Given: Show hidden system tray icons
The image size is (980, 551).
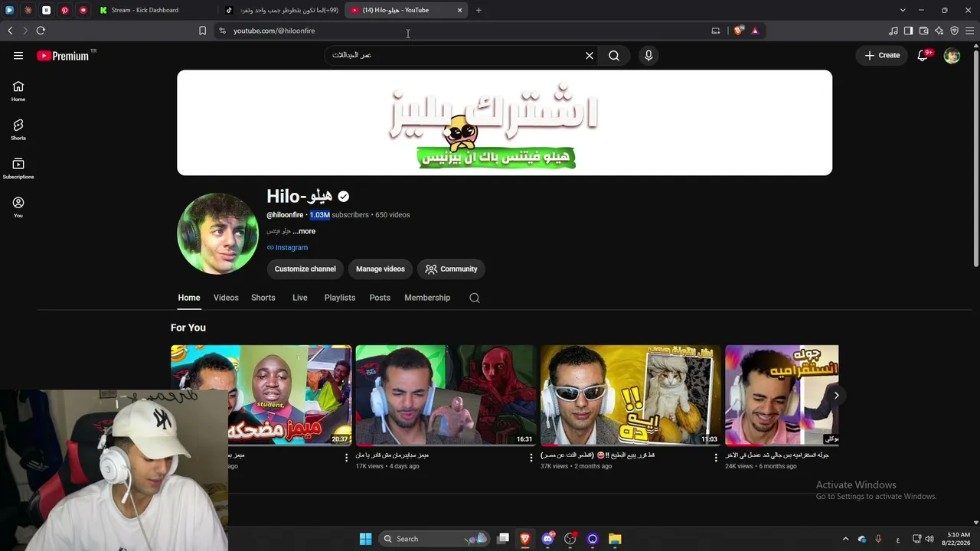Looking at the screenshot, I should (x=845, y=539).
